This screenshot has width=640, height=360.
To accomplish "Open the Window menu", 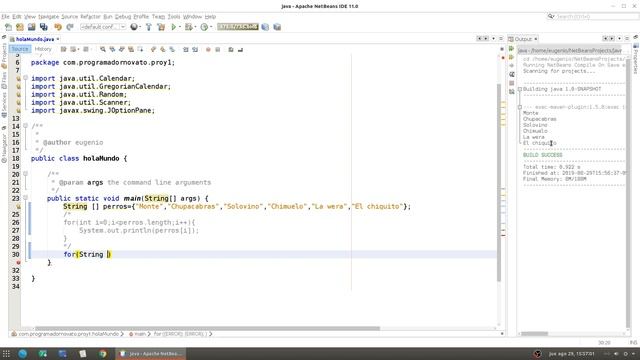I will (192, 17).
